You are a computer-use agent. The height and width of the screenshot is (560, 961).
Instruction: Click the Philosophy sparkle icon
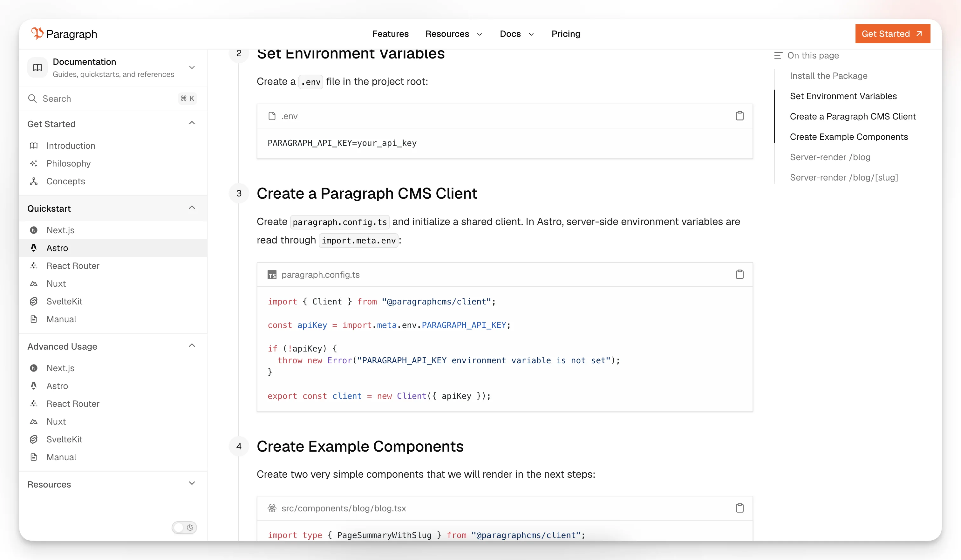click(x=34, y=163)
